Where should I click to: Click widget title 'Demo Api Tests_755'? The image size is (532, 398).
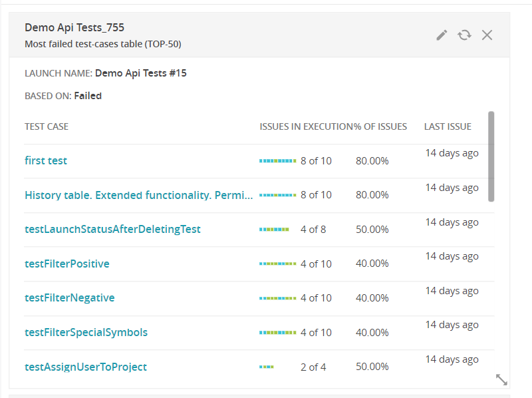[74, 27]
